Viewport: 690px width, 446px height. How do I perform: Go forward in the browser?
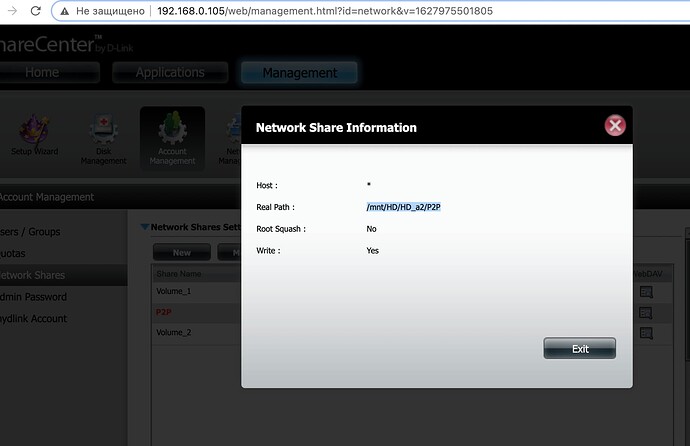[12, 11]
